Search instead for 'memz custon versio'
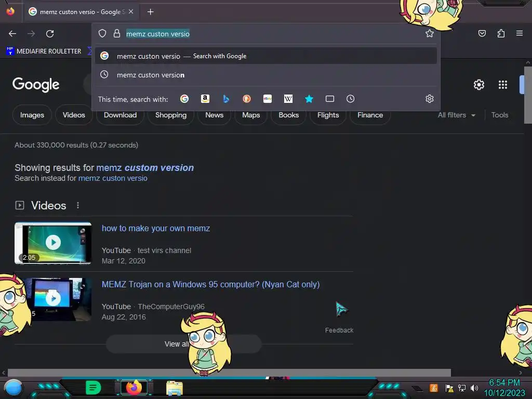 point(113,178)
